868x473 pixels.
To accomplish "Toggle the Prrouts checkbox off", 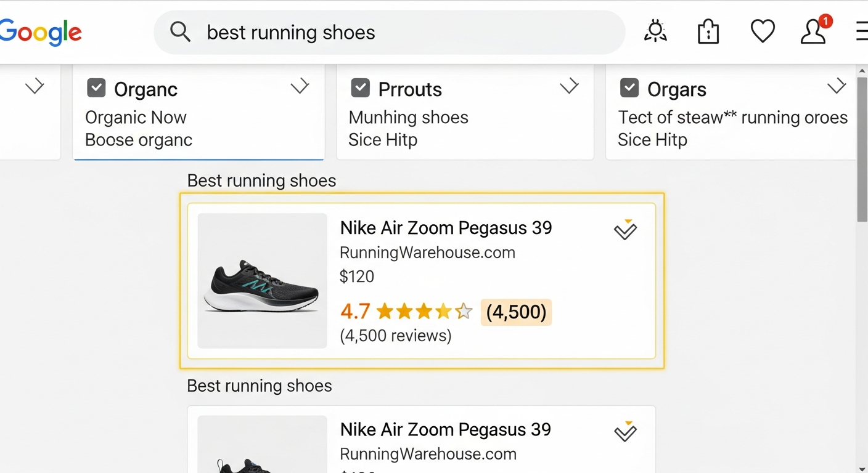I will (x=360, y=87).
